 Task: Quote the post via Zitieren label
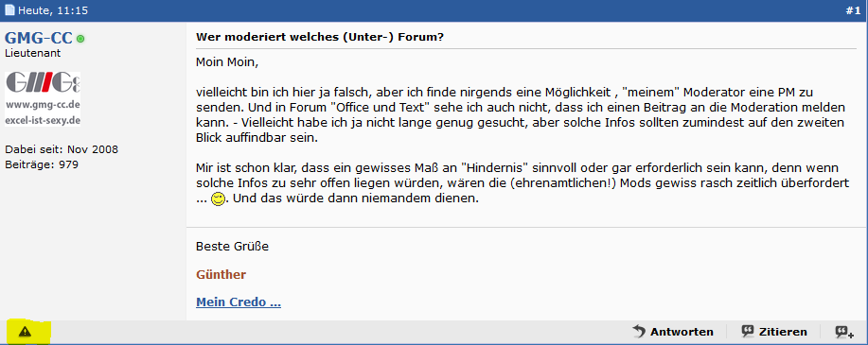(x=783, y=332)
